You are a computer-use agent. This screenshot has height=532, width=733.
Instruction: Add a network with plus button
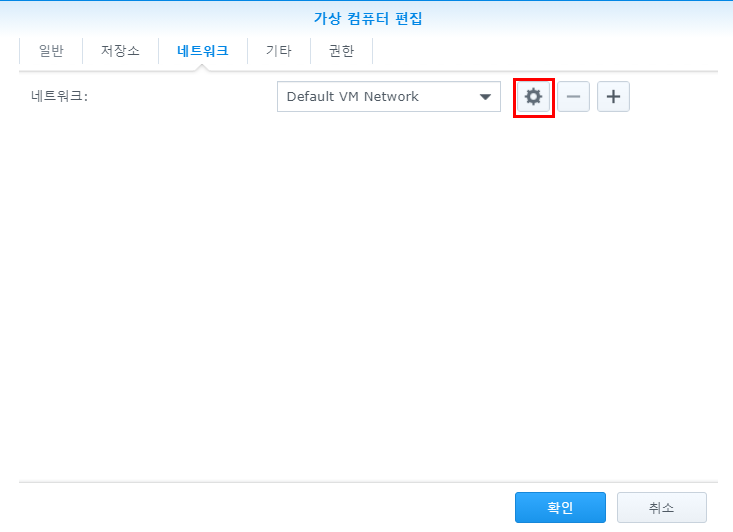click(613, 97)
